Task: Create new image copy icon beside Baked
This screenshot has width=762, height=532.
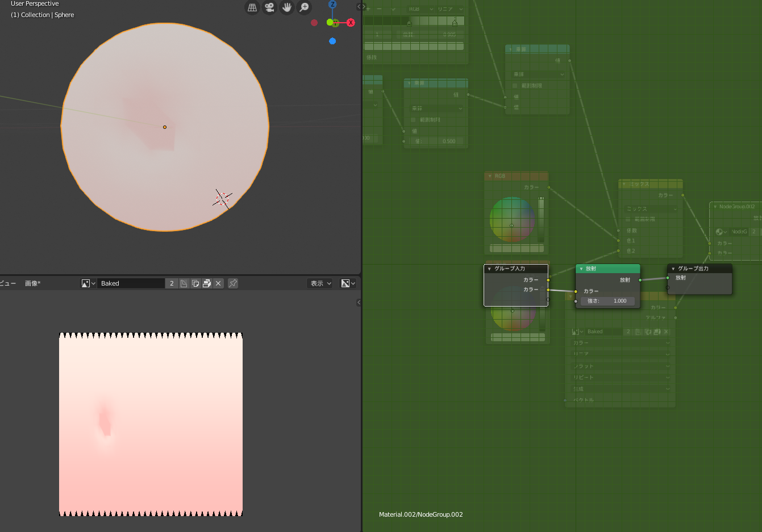Action: pos(195,283)
